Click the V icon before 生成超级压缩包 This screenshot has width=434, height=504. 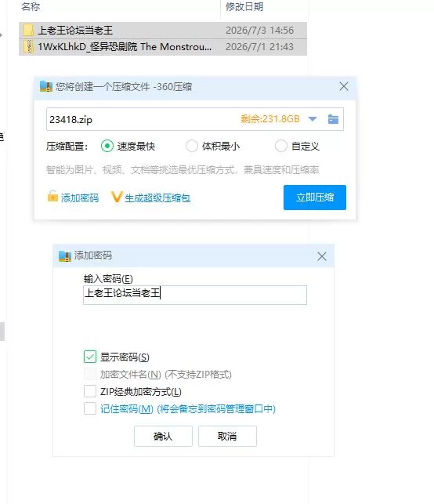tap(117, 197)
